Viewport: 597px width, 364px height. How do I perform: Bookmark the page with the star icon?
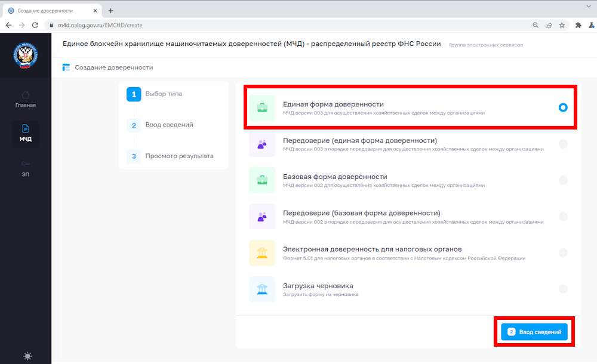(x=562, y=26)
